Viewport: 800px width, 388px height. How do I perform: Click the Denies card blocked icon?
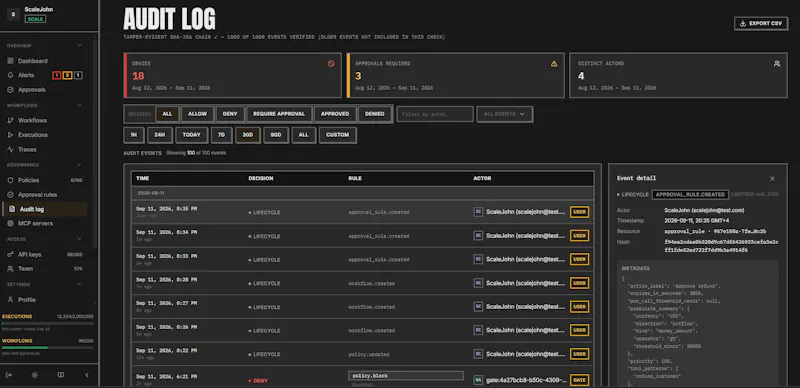pos(331,64)
